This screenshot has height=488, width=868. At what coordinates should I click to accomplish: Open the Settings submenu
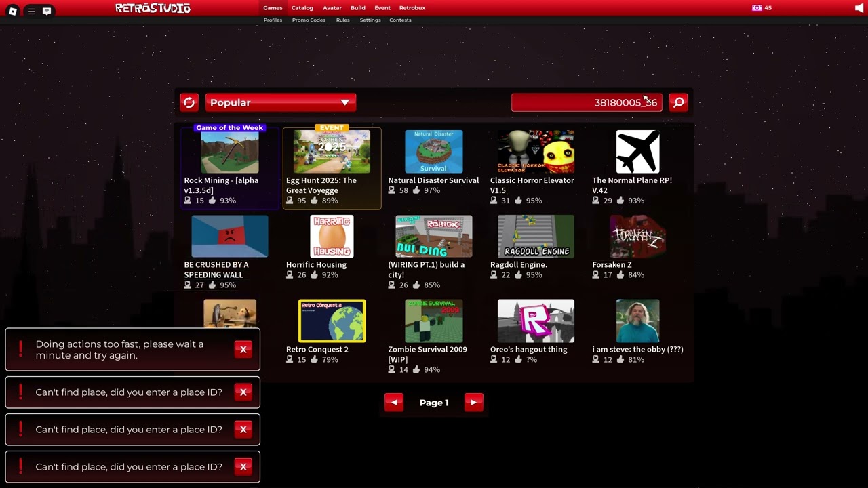(x=370, y=20)
